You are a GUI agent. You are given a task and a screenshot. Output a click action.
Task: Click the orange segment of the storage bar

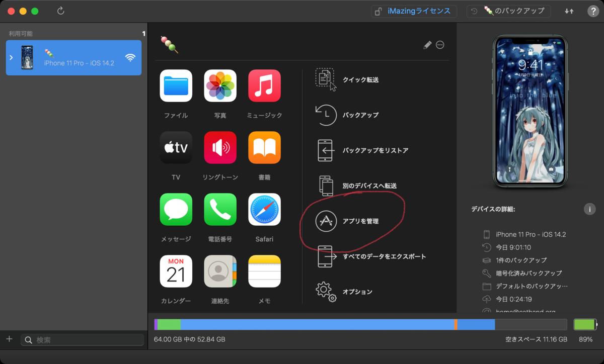pyautogui.click(x=456, y=324)
